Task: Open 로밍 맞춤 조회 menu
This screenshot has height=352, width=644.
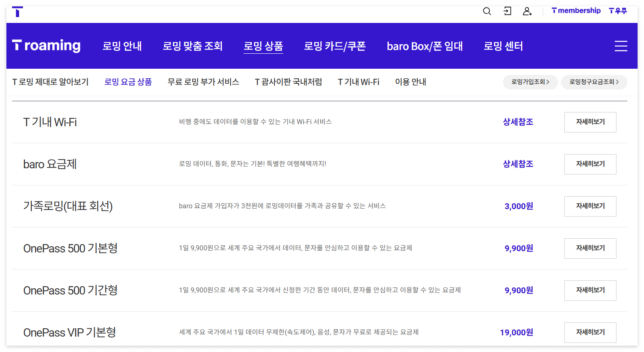Action: click(193, 46)
